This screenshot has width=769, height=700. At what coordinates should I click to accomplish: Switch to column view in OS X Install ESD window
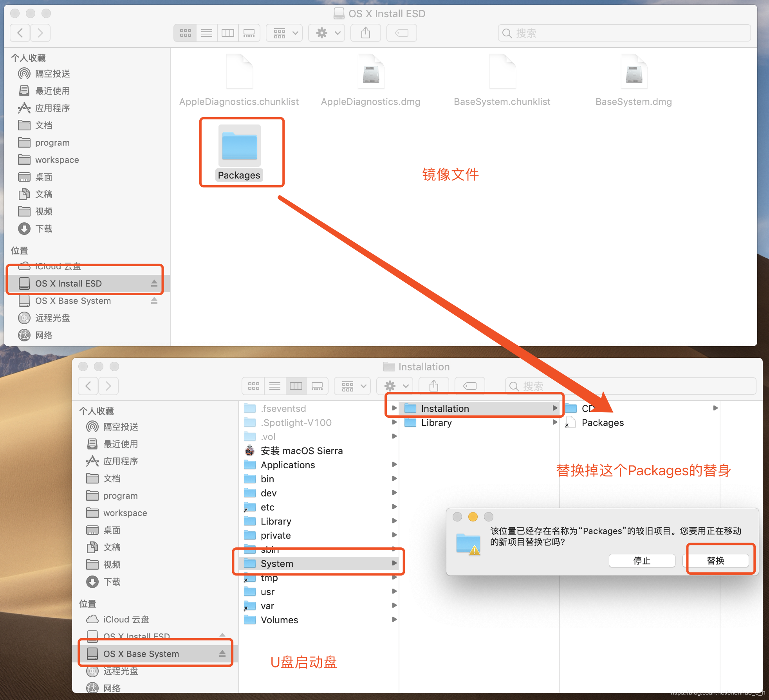point(228,33)
